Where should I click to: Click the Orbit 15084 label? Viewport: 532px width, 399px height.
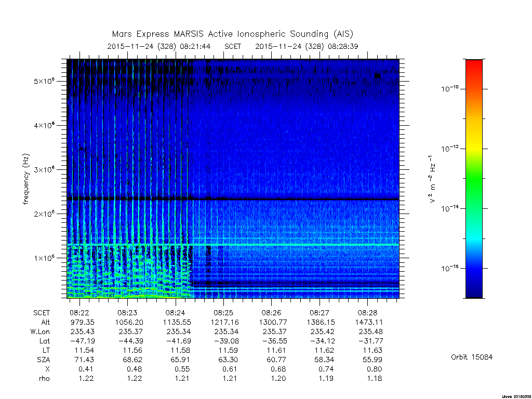pos(472,357)
